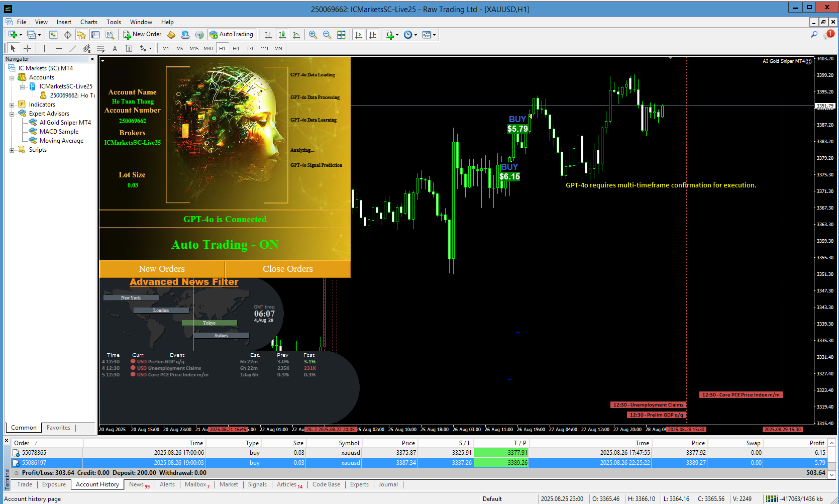Open the Strategy Tester toolbar icon
The image size is (839, 504).
point(110,35)
